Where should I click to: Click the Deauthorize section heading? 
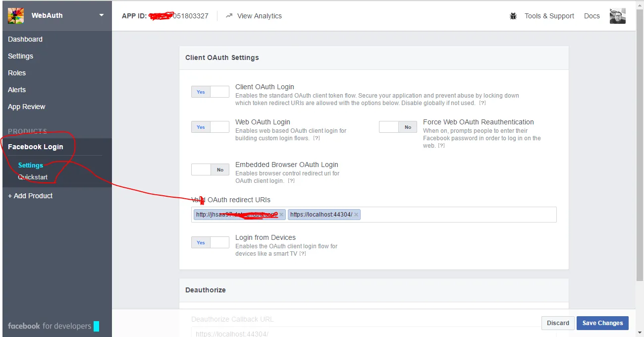tap(206, 290)
